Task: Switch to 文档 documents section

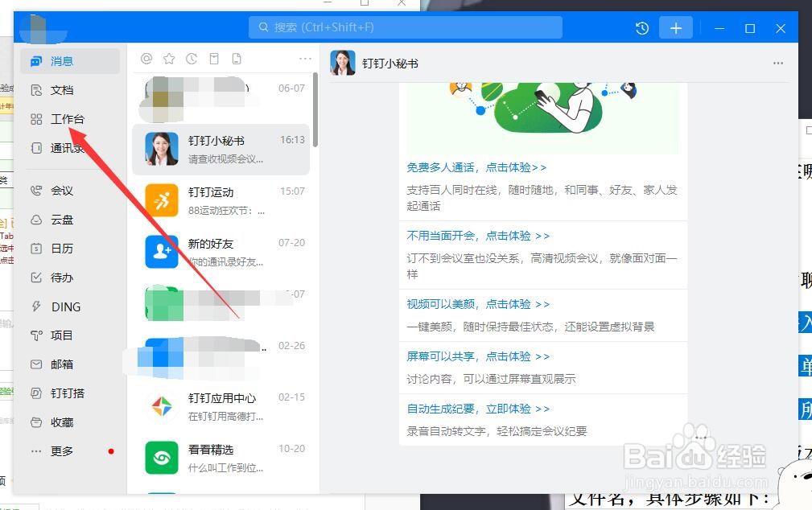Action: pos(62,90)
